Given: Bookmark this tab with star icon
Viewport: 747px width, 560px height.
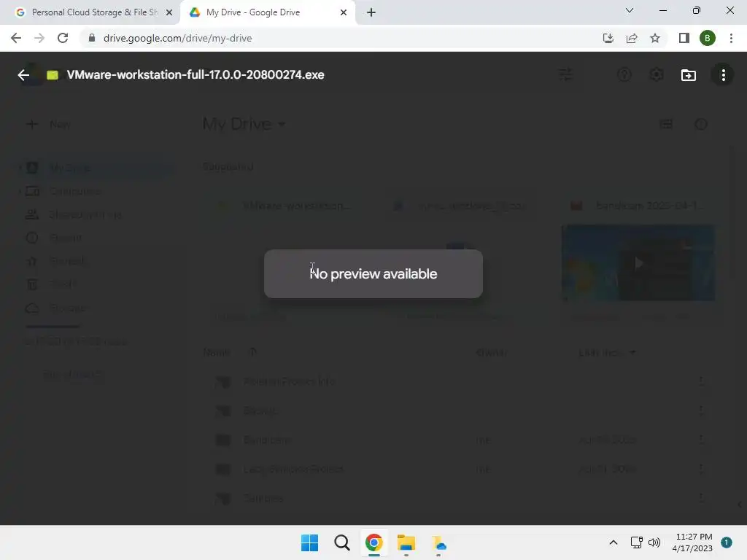Looking at the screenshot, I should click(655, 38).
